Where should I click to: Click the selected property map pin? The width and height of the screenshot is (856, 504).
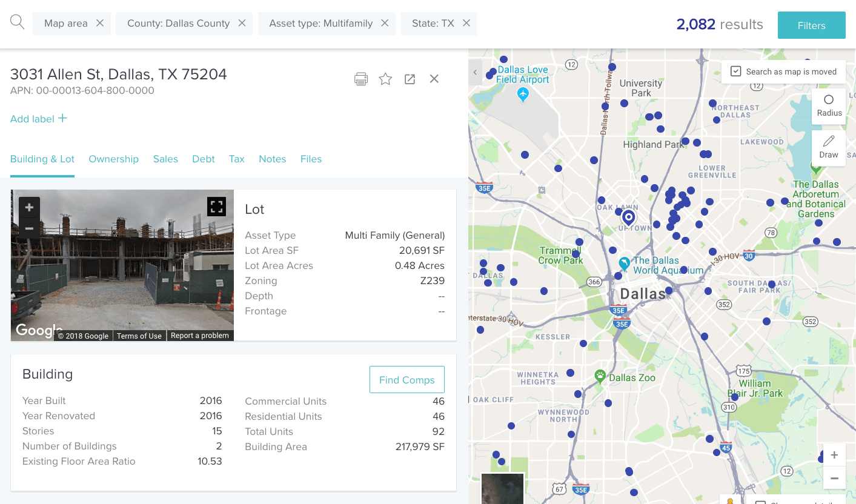click(629, 217)
